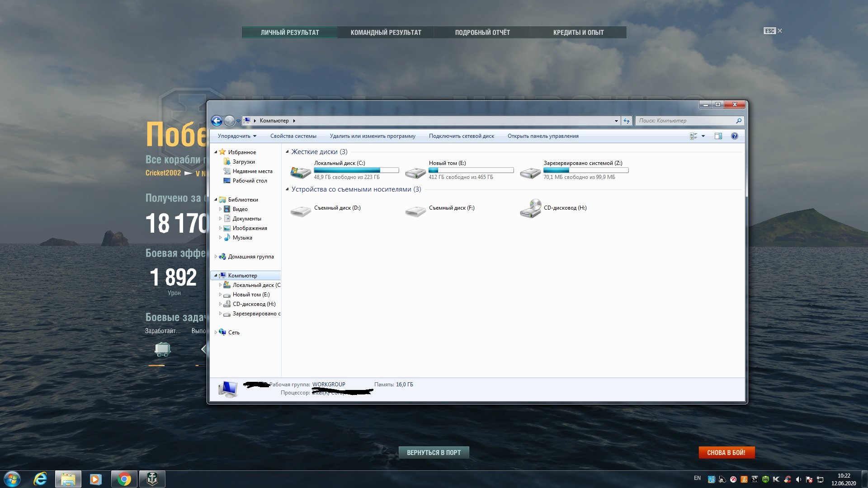This screenshot has height=488, width=868.
Task: Select Изображения library
Action: click(x=250, y=228)
